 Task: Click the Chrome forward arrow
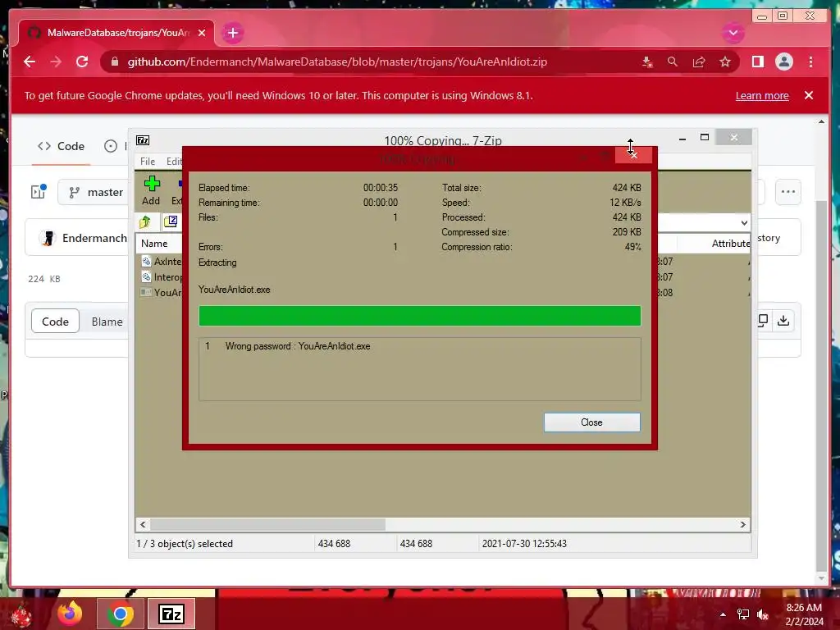pos(56,62)
